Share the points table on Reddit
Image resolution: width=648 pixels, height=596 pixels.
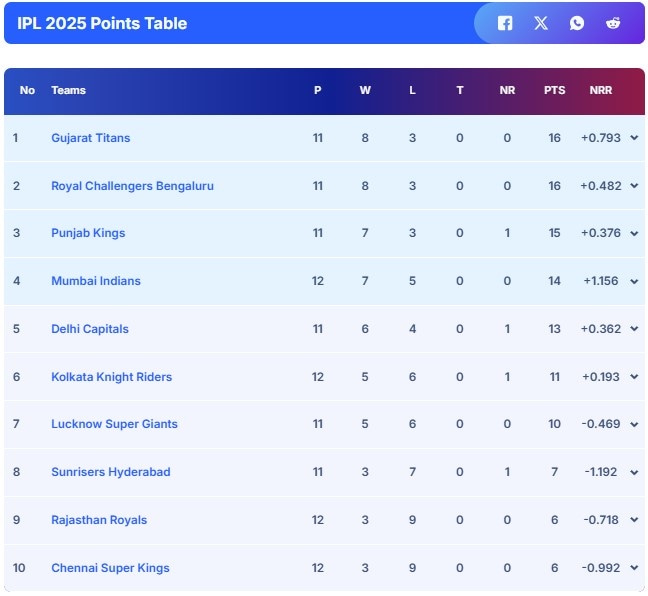[613, 23]
